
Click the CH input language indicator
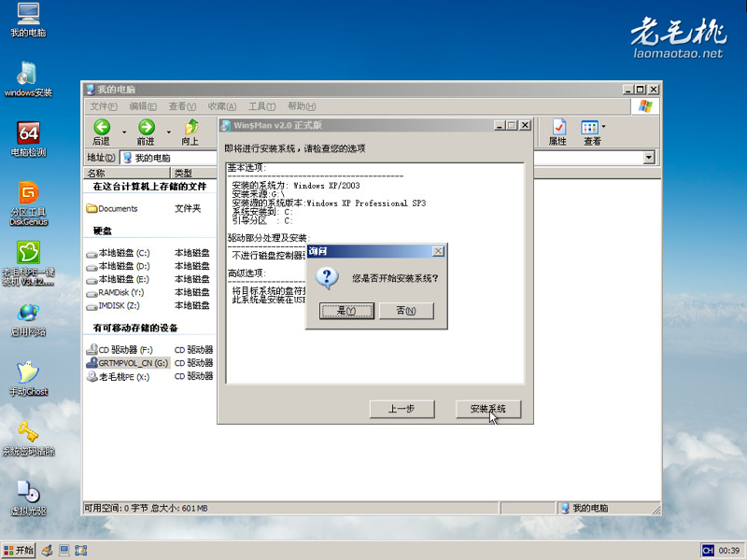708,551
